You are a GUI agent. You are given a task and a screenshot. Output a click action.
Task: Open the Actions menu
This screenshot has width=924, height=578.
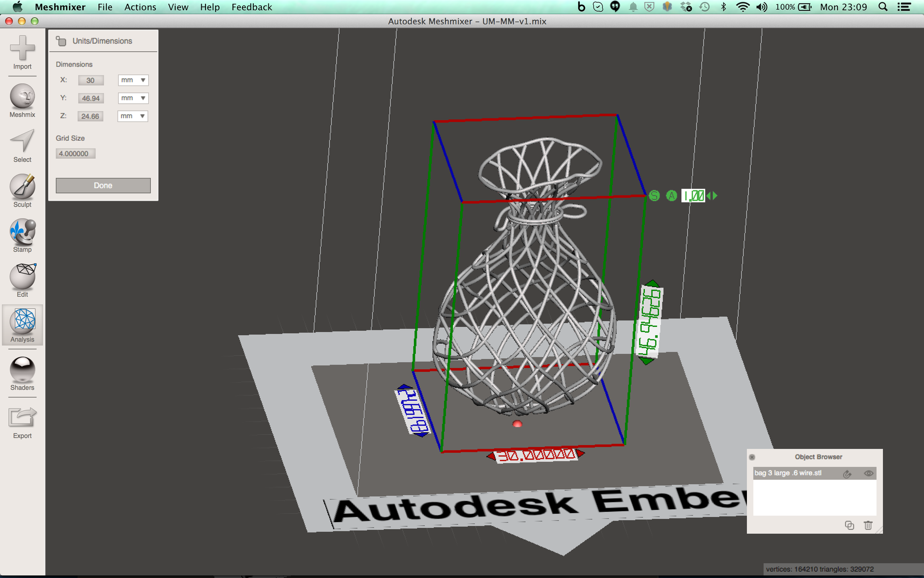pos(140,7)
